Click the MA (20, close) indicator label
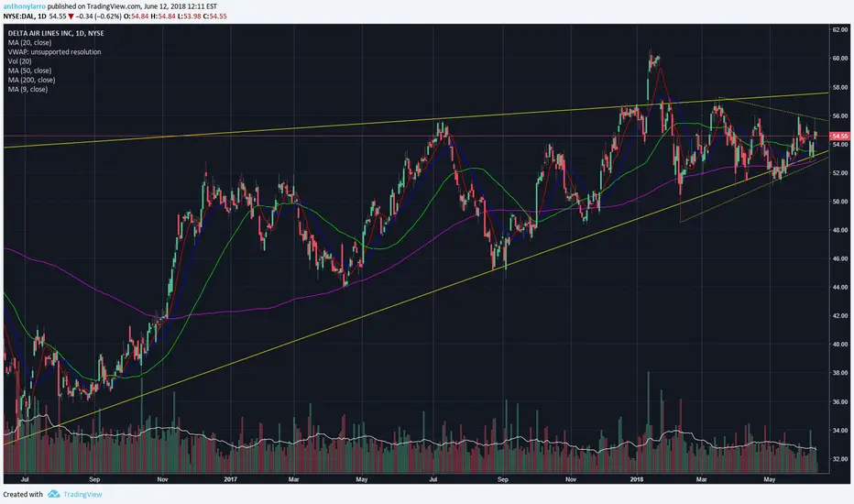 click(29, 42)
